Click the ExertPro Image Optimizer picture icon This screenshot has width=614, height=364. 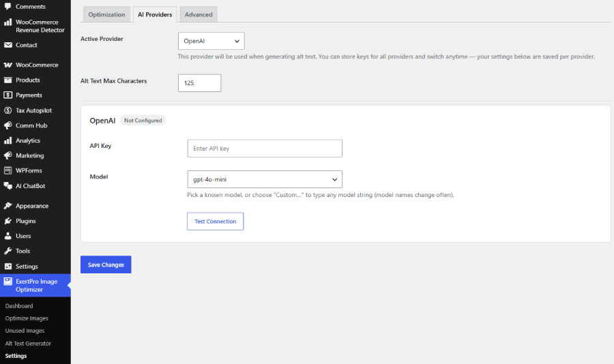click(8, 282)
